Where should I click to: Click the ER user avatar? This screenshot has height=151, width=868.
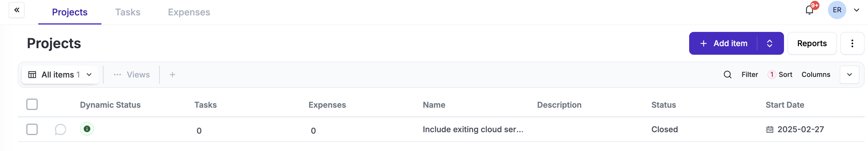tap(837, 10)
